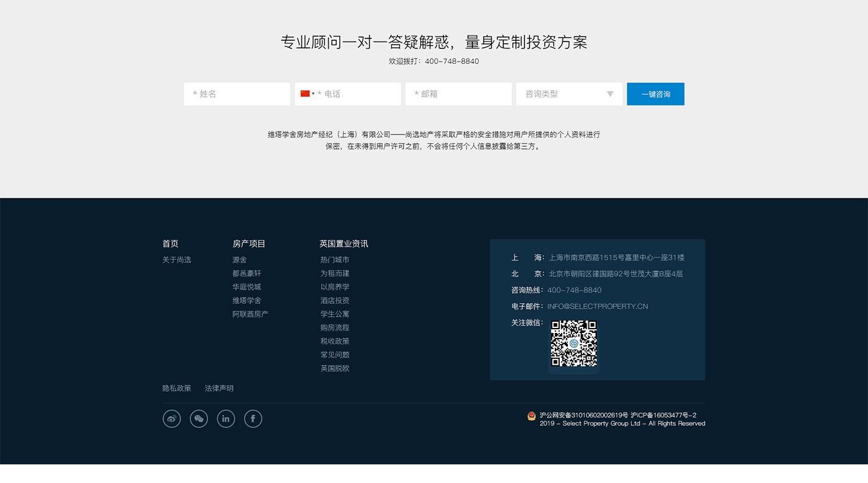The height and width of the screenshot is (483, 868).
Task: Open the 关于尚选 link
Action: (177, 260)
